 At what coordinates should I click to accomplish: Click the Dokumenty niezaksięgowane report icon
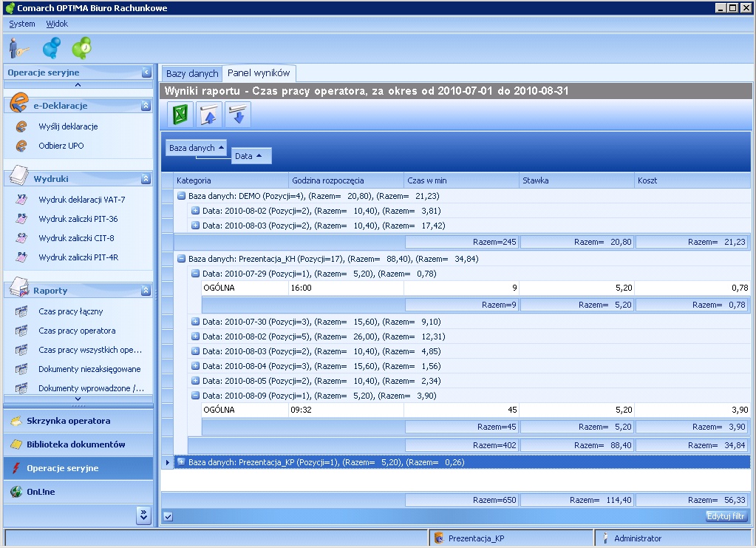pyautogui.click(x=21, y=370)
